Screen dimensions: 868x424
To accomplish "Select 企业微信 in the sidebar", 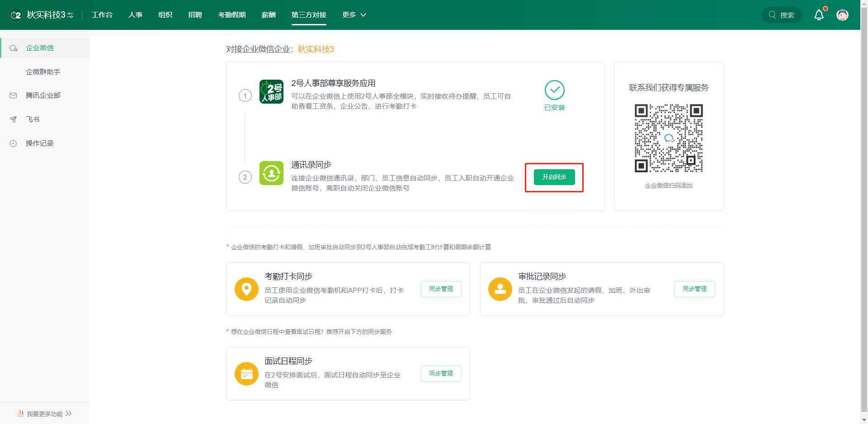I will (45, 48).
